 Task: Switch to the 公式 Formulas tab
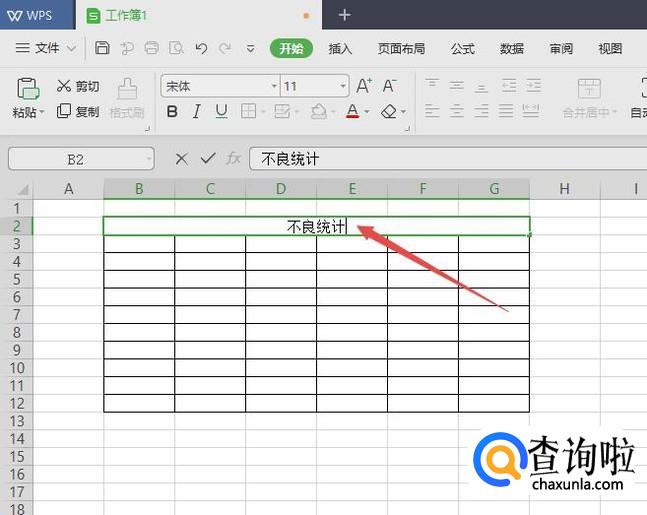tap(463, 49)
